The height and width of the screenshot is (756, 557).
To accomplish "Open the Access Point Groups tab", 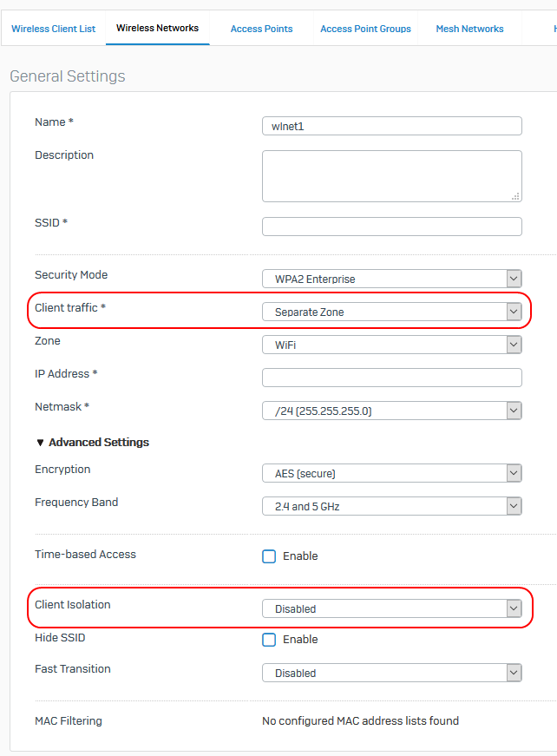I will 366,29.
